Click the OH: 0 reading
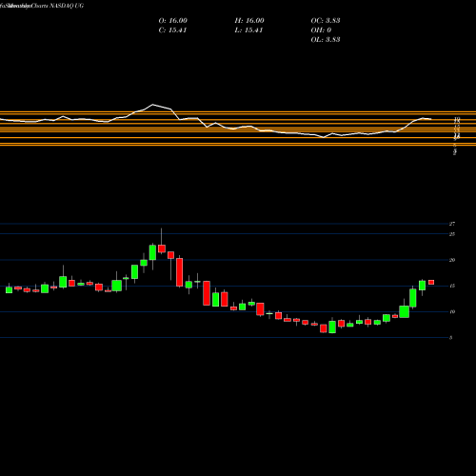Viewport: 476px width, 476px height. pyautogui.click(x=321, y=30)
